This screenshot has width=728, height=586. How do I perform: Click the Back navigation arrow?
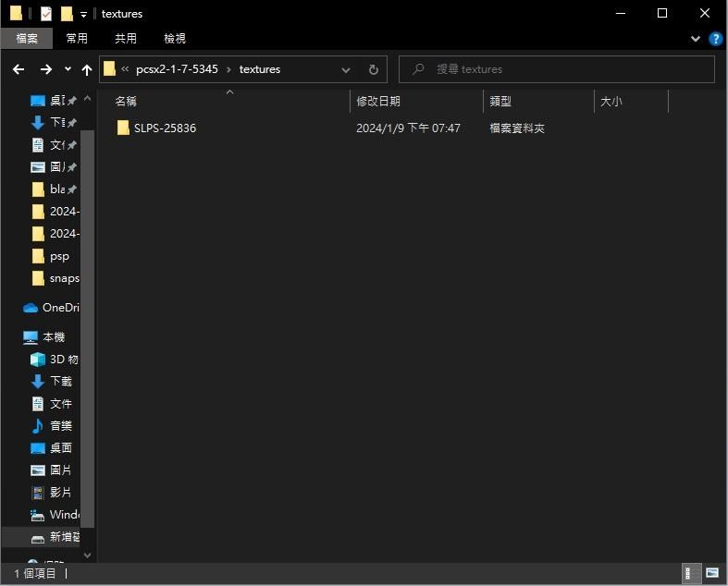coord(19,69)
